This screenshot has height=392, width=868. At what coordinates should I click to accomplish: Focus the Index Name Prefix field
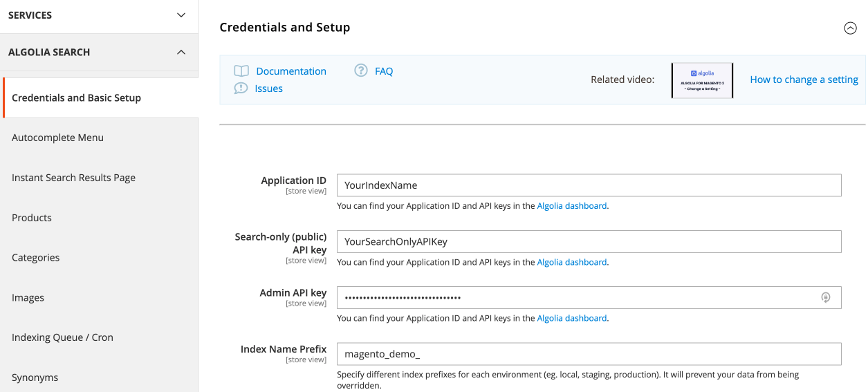[x=589, y=354]
